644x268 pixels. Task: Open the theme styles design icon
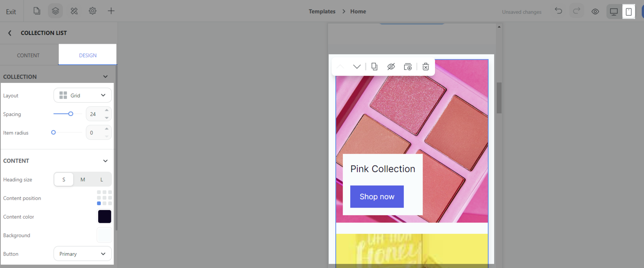click(74, 11)
